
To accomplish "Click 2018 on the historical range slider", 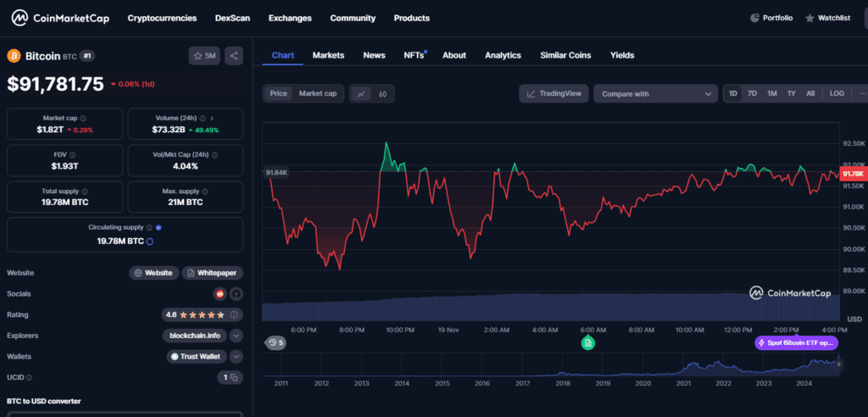I will point(563,383).
